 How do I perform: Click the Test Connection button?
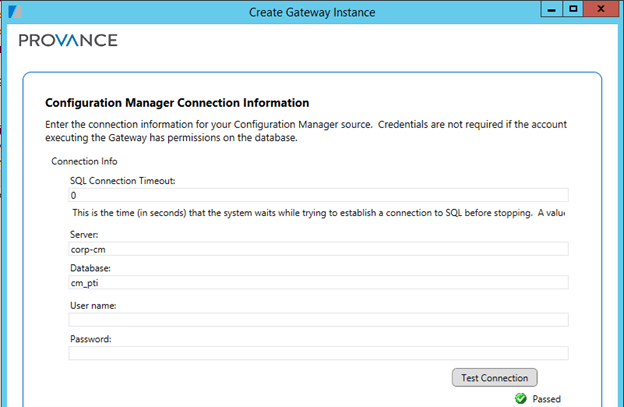(494, 377)
